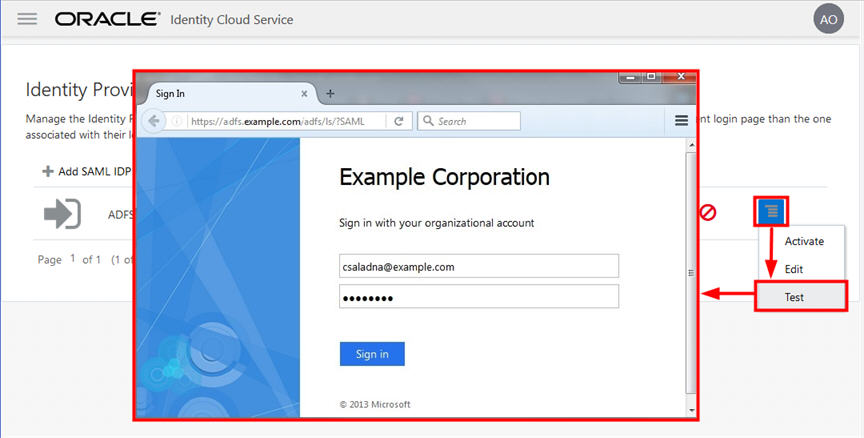Click the © 2013 Microsoft footer text
The image size is (864, 438).
tap(375, 404)
